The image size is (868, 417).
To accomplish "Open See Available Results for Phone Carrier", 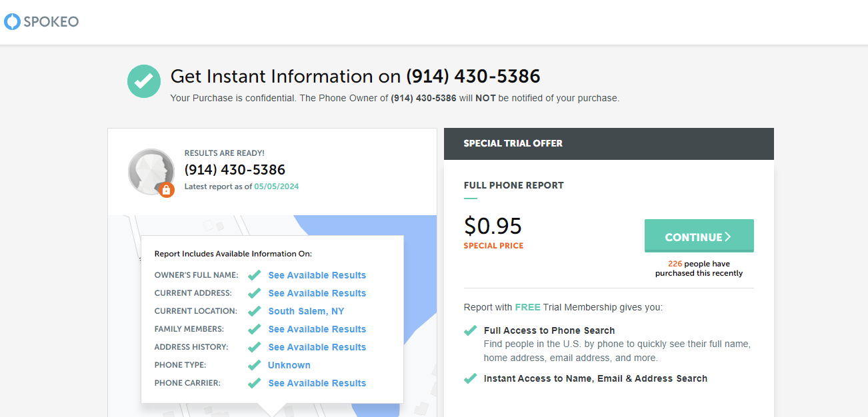I will [x=317, y=383].
